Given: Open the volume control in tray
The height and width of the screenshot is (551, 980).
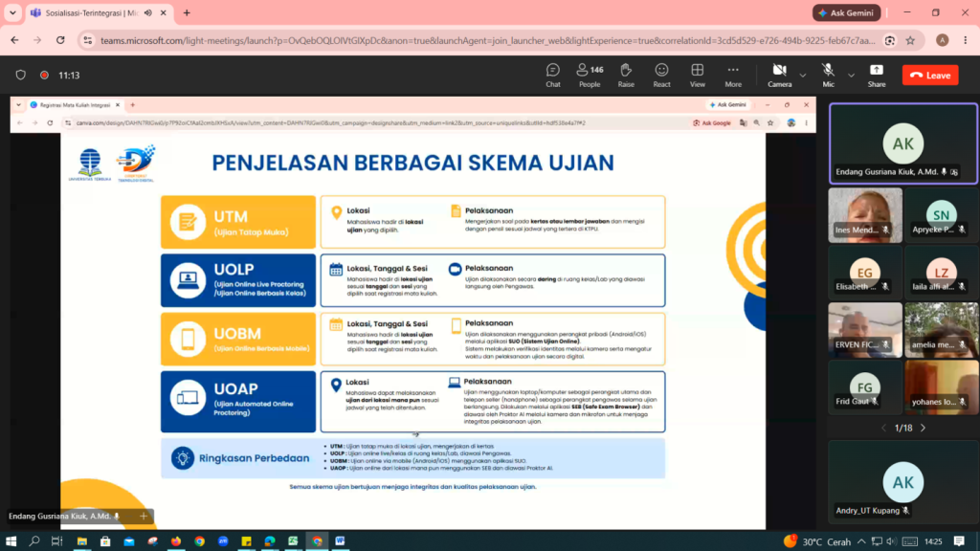Looking at the screenshot, I should click(891, 541).
